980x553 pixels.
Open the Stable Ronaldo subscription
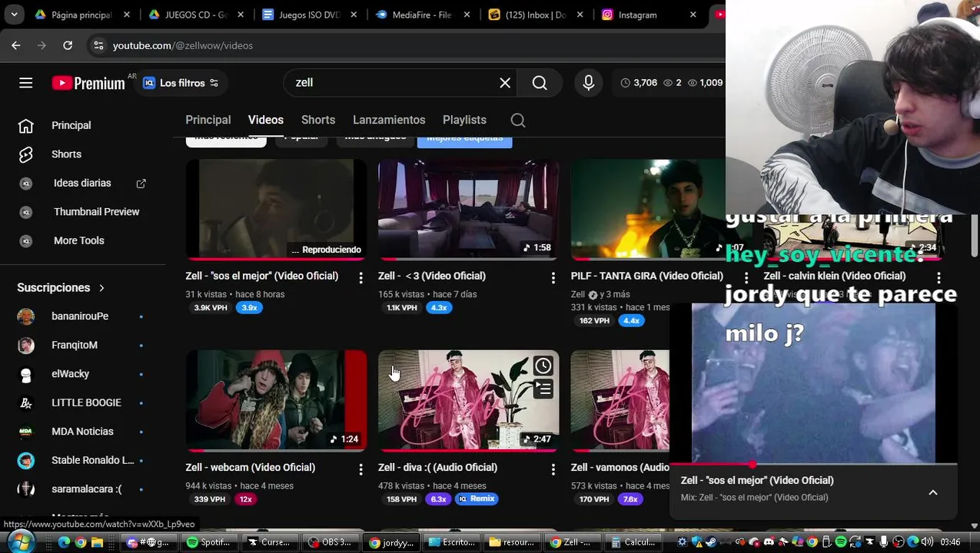click(83, 460)
